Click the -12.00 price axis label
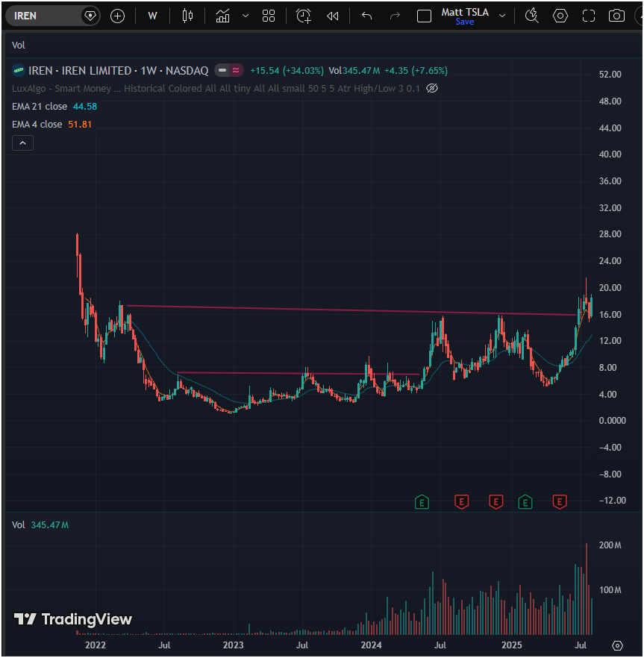Image resolution: width=644 pixels, height=658 pixels. click(x=612, y=501)
